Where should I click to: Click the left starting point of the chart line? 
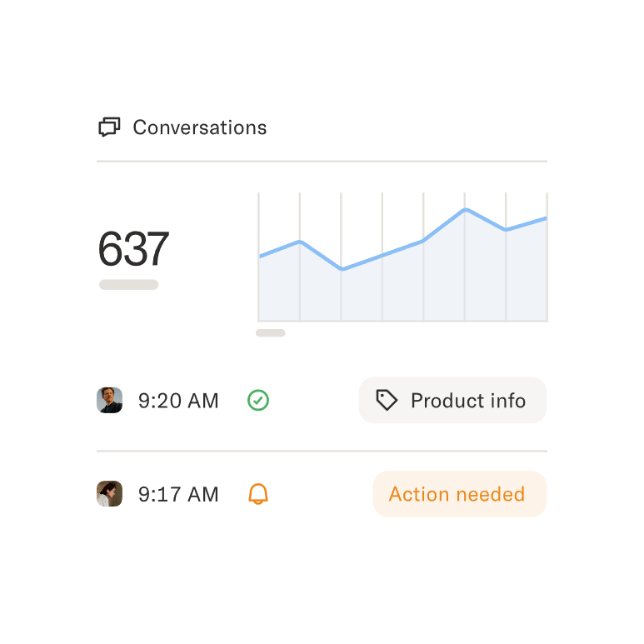(260, 256)
